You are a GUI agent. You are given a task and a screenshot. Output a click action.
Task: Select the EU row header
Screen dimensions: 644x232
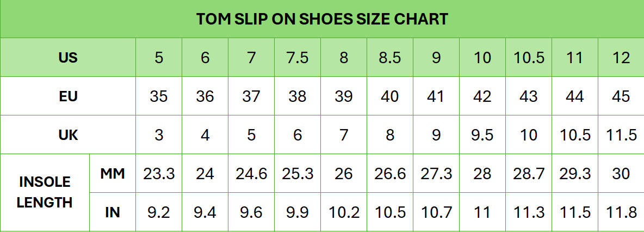click(68, 96)
